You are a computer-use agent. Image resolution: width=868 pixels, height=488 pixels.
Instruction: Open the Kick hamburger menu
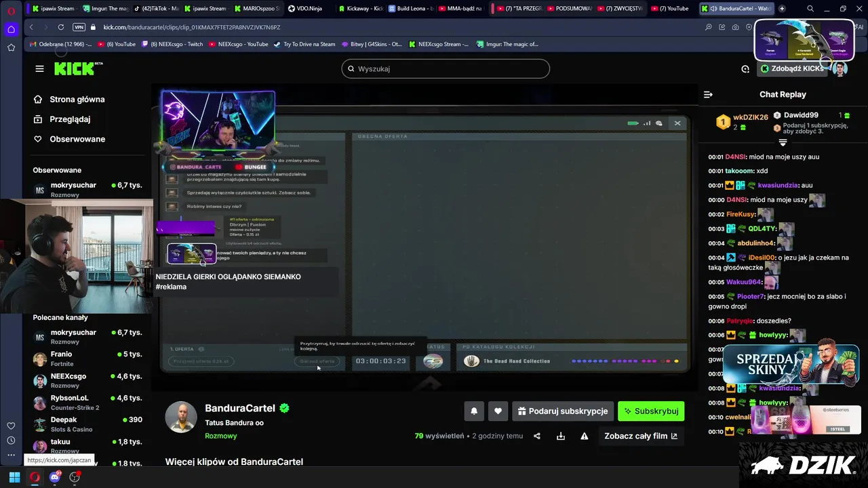click(39, 68)
